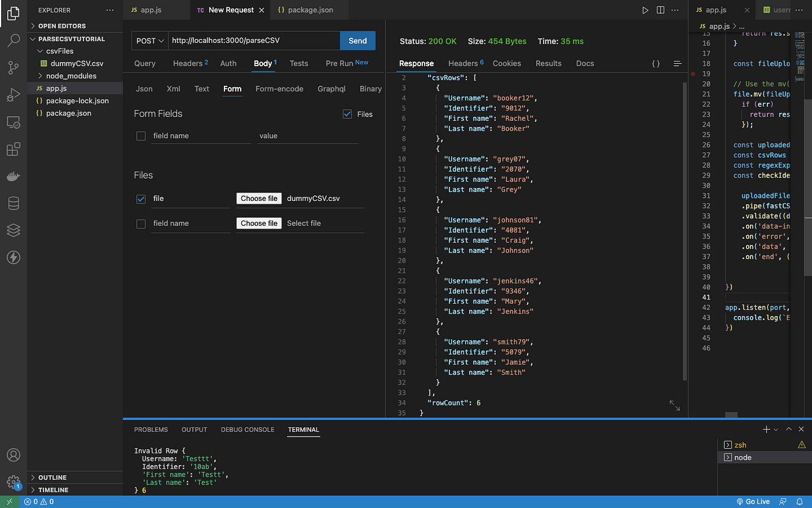
Task: Open Source Control view
Action: pos(13,67)
